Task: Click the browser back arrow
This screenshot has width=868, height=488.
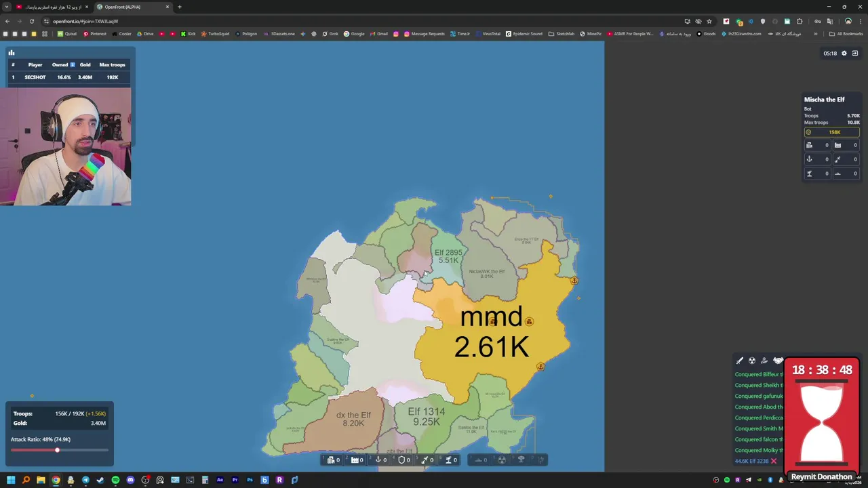Action: click(7, 21)
